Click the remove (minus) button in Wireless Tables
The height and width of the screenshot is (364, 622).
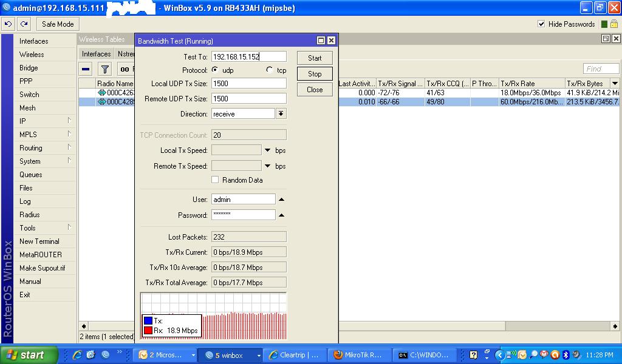(x=86, y=69)
